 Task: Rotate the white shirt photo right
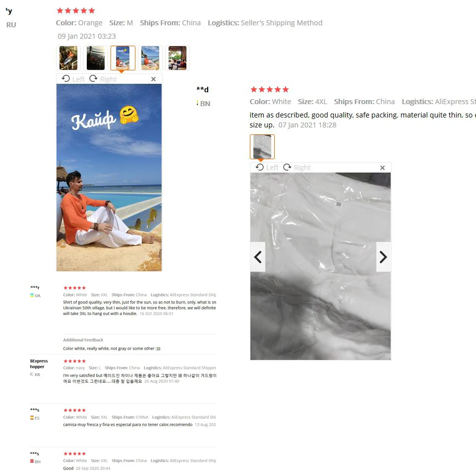point(297,167)
